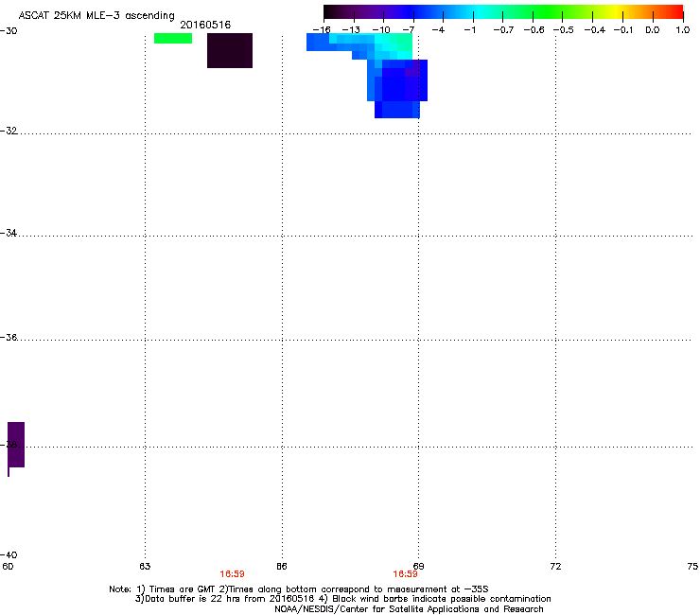Click the -30 latitude axis label
This screenshot has width=700, height=615.
[x=8, y=31]
